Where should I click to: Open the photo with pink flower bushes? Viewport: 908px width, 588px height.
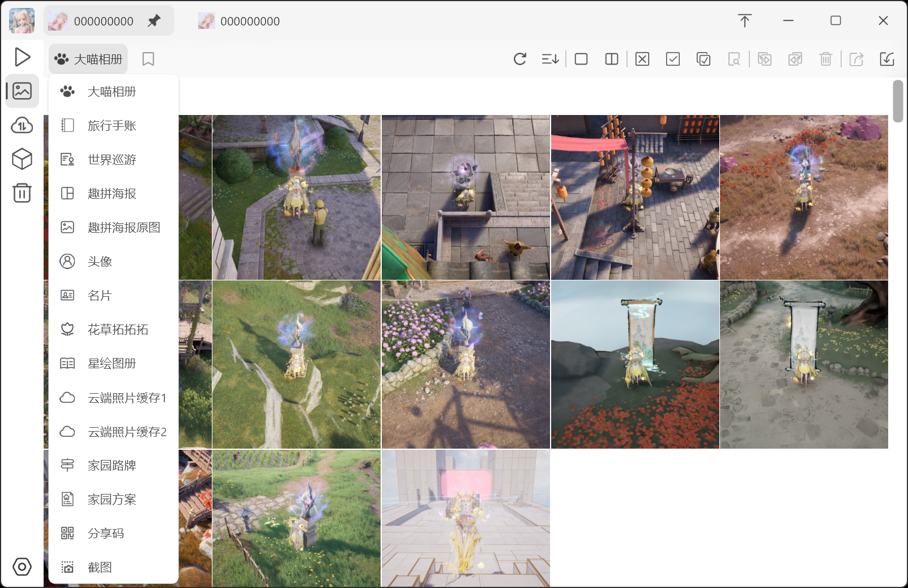tap(466, 365)
